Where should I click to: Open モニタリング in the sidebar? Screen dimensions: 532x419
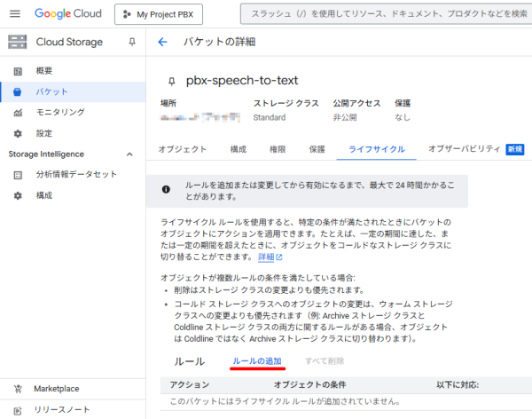(x=59, y=112)
